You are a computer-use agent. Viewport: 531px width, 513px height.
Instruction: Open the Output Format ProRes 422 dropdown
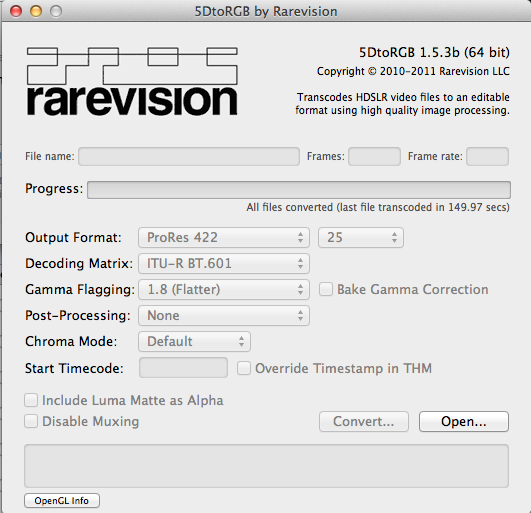click(224, 237)
